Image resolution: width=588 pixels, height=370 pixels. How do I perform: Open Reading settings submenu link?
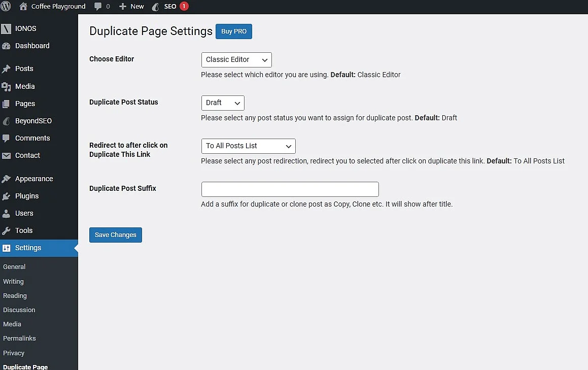point(15,296)
